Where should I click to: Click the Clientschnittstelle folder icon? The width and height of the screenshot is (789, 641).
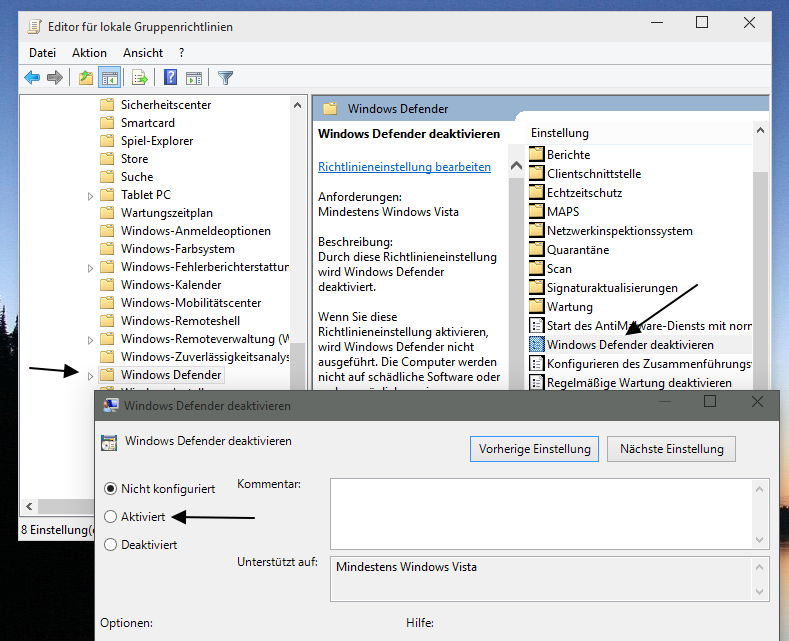tap(536, 173)
